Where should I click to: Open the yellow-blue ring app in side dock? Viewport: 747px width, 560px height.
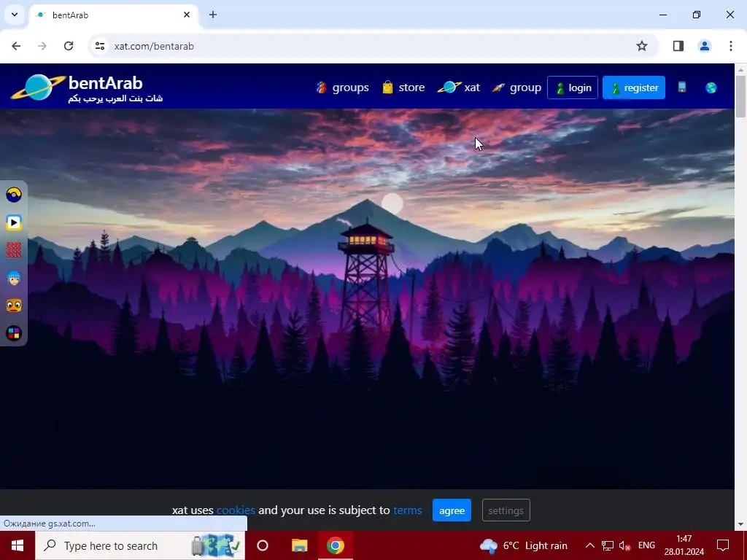pos(14,195)
